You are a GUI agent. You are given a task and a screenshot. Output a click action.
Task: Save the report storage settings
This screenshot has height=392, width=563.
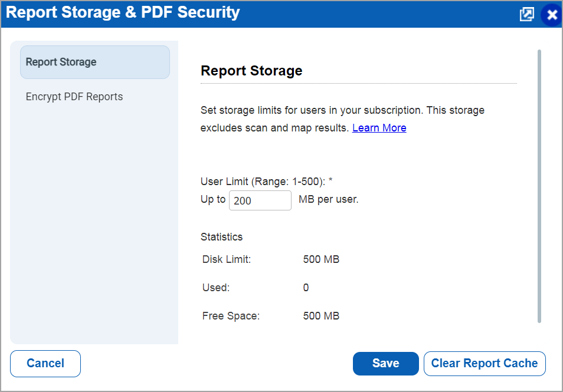(x=385, y=364)
